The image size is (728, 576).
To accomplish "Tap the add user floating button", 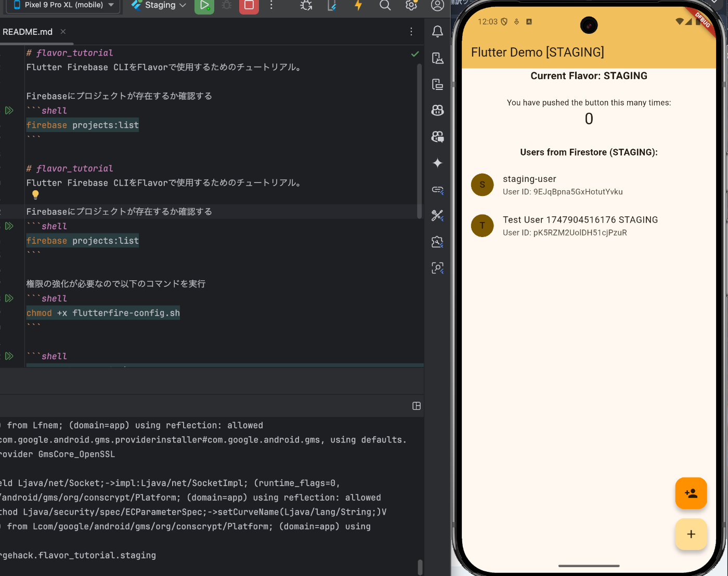I will [x=691, y=493].
